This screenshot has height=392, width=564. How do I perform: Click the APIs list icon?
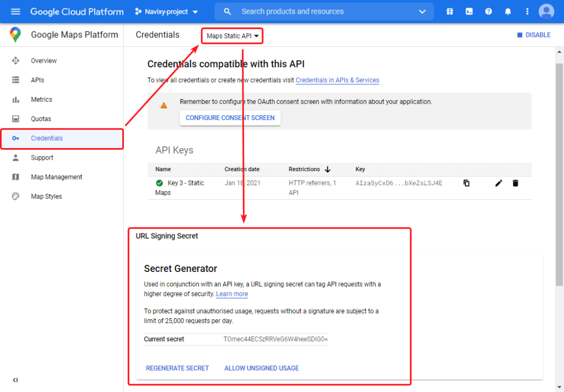[15, 80]
